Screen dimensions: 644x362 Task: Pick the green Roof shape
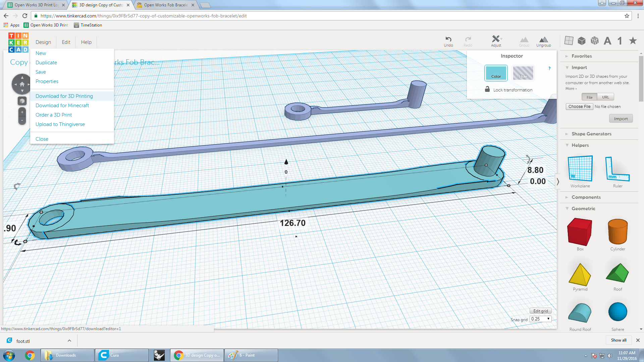(x=618, y=277)
